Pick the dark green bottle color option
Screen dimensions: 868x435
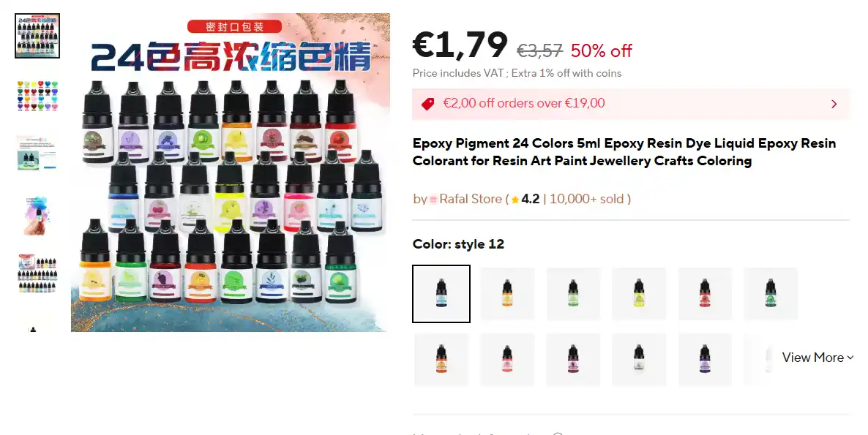click(x=771, y=293)
